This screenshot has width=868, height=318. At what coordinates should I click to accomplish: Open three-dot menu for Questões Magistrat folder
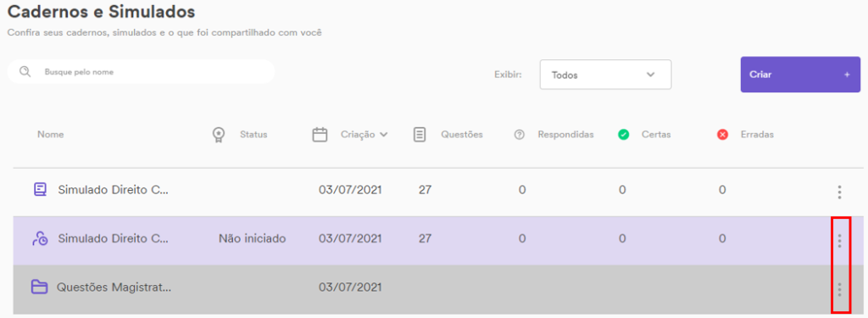(839, 289)
